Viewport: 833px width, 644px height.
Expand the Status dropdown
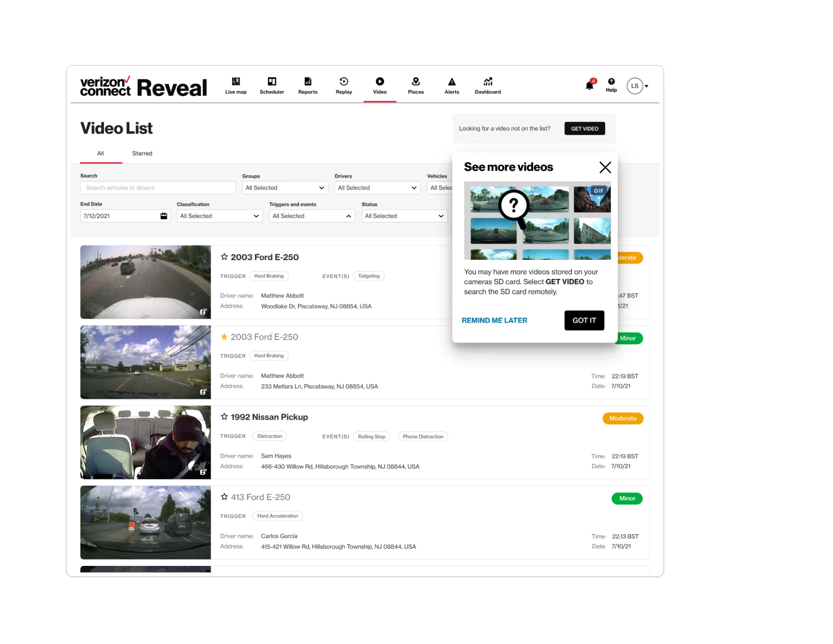coord(404,216)
